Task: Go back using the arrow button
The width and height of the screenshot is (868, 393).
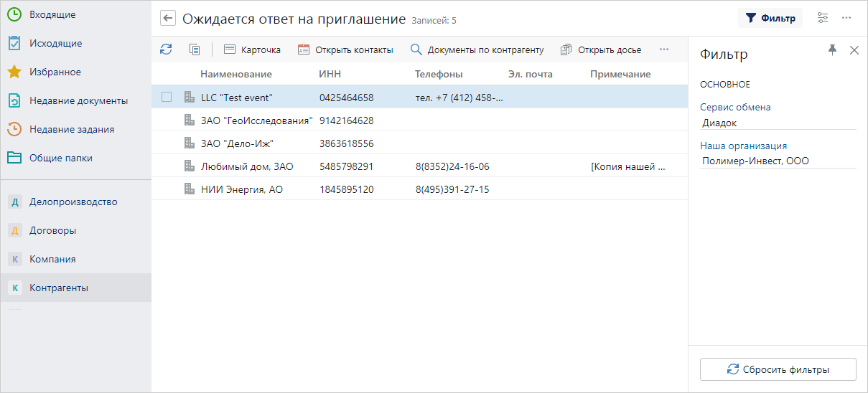Action: coord(168,19)
